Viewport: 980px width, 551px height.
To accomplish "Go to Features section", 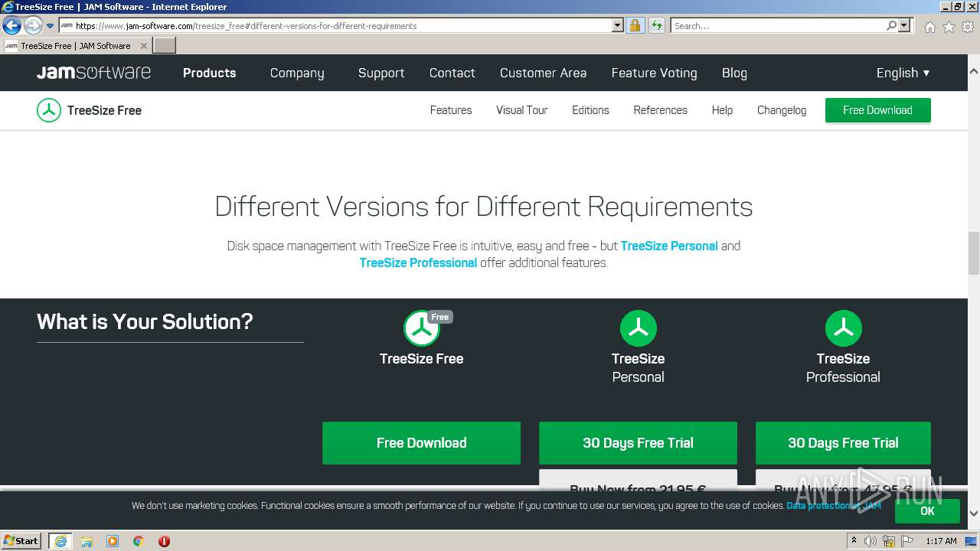I will (x=451, y=110).
